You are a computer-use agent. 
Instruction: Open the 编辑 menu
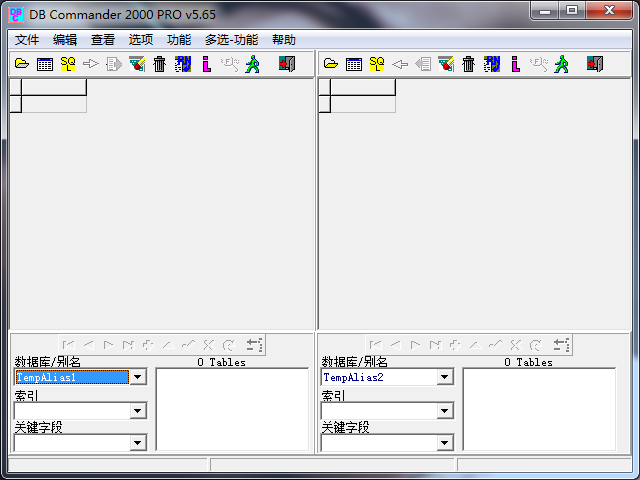(65, 40)
